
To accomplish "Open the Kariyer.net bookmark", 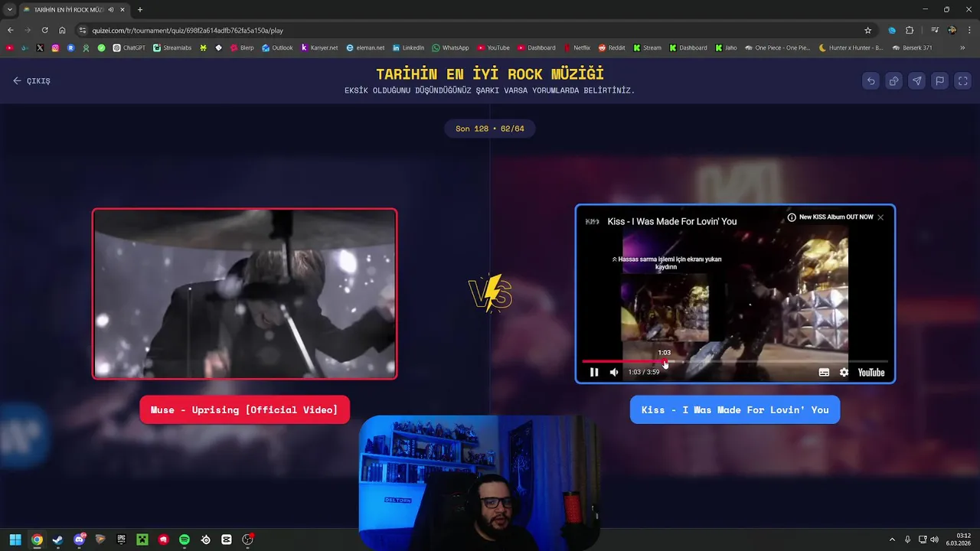I will tap(319, 47).
